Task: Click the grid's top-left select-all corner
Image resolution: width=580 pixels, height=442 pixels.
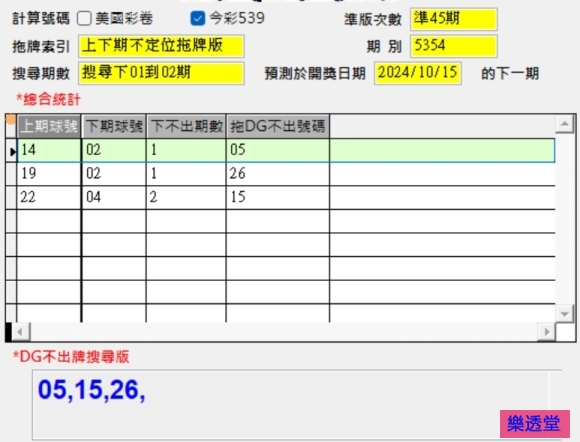Action: click(x=11, y=126)
